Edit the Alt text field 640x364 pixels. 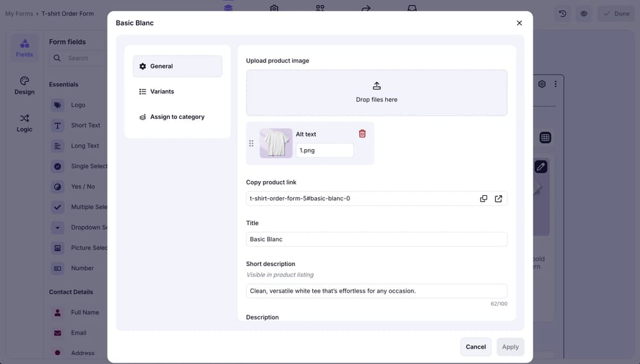tap(324, 150)
